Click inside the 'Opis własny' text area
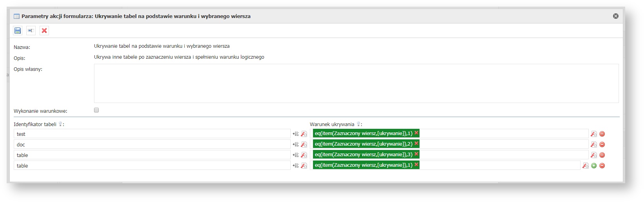This screenshot has height=202, width=644. click(x=356, y=83)
